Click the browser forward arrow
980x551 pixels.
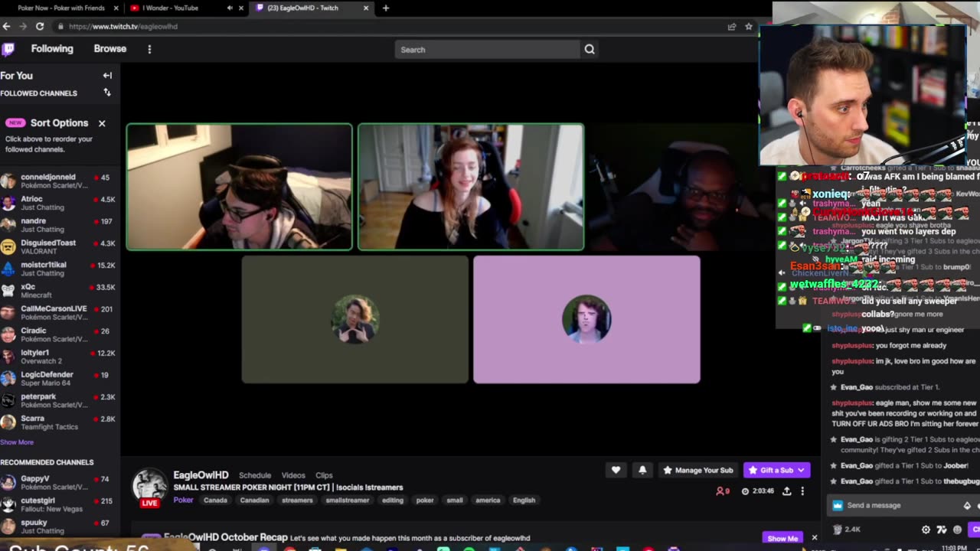coord(23,26)
